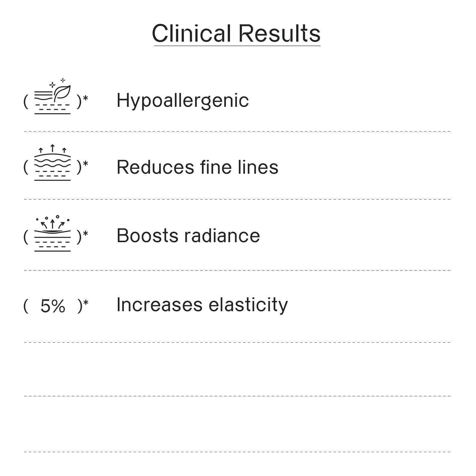Click the asterisk beside the 5% value
Screen dimensions: 476x476
(86, 303)
